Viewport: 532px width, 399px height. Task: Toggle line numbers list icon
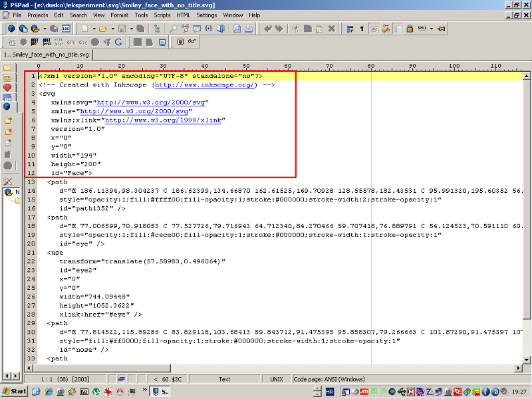398,29
